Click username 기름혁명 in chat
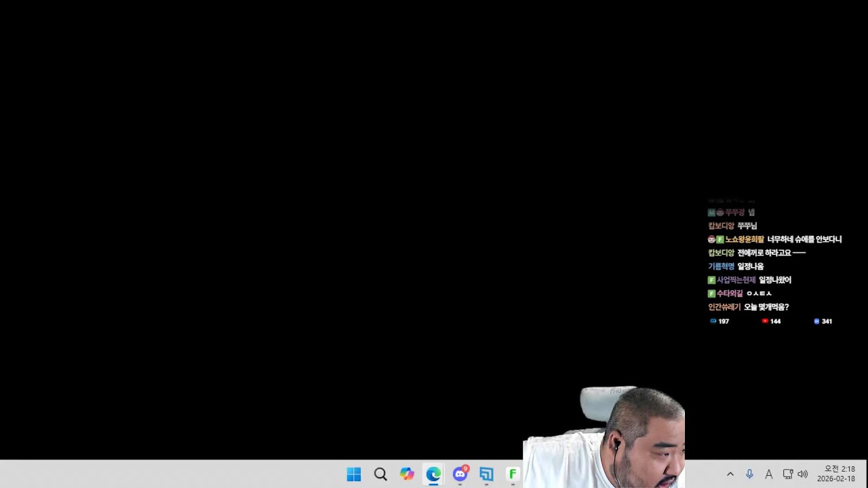This screenshot has height=488, width=868. (x=722, y=266)
